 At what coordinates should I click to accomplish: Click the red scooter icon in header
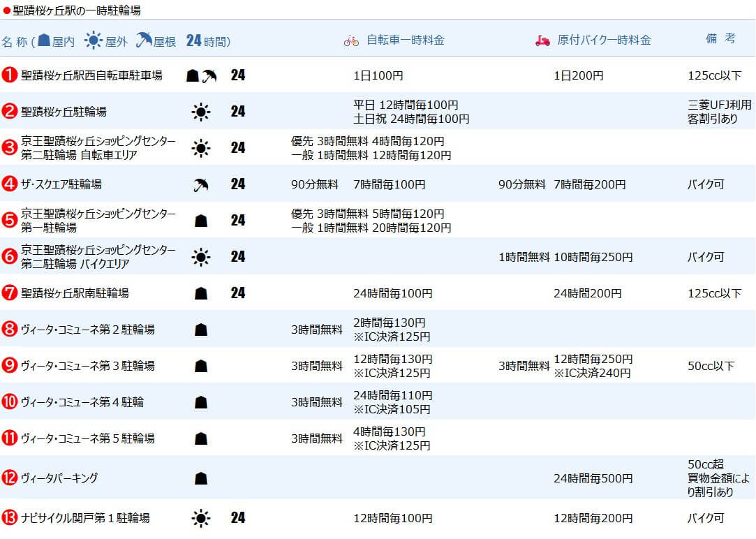click(x=542, y=40)
